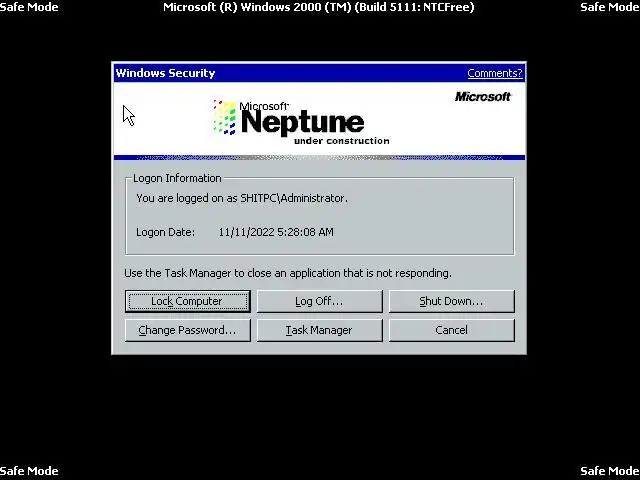Screen dimensions: 640x480
Task: Click the 'Use the Task Manager' hint text
Action: point(288,273)
